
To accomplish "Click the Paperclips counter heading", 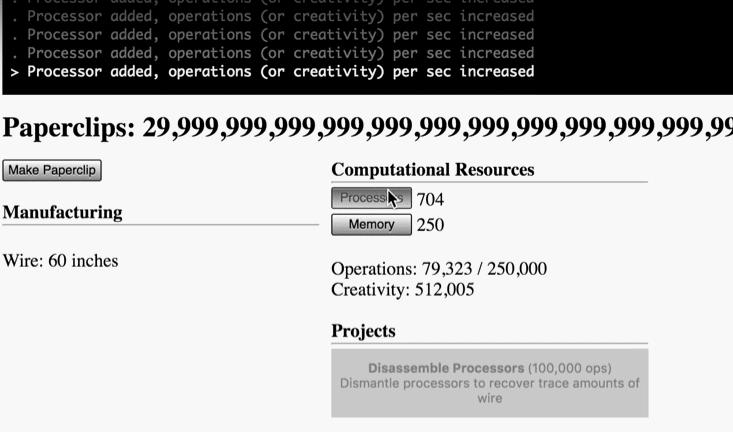I will [70, 128].
